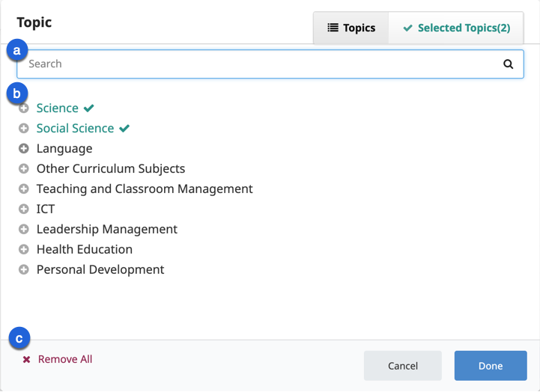This screenshot has height=392, width=540.
Task: Click the search magnifier icon
Action: click(509, 64)
